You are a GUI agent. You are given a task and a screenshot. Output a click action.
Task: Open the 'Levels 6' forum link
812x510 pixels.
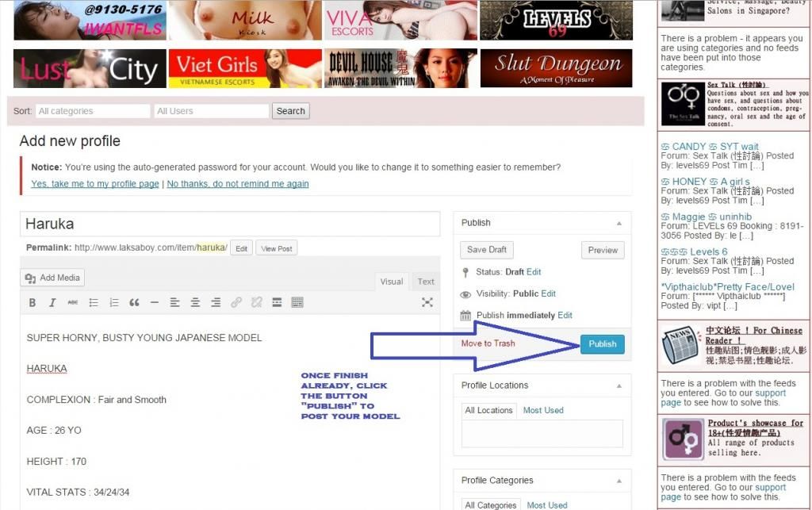click(694, 251)
